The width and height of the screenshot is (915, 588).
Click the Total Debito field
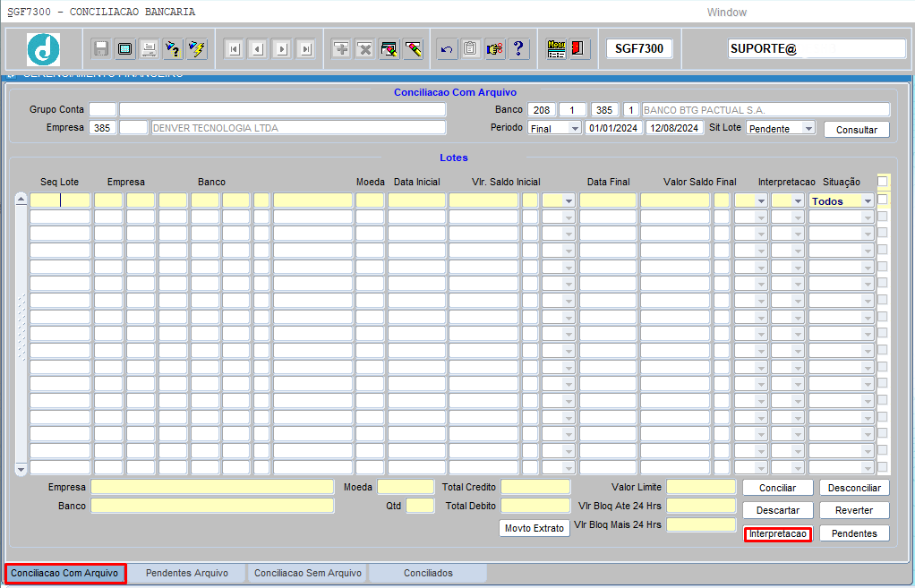(x=535, y=506)
